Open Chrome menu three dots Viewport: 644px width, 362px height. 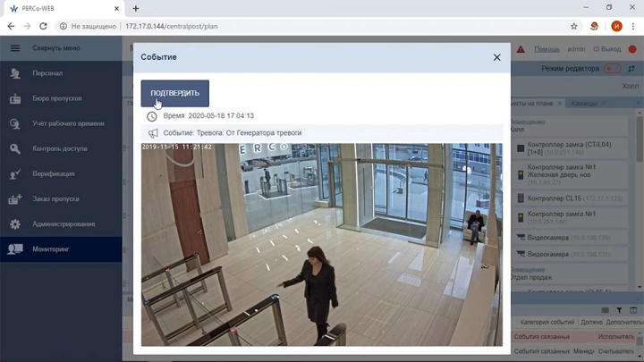point(633,26)
